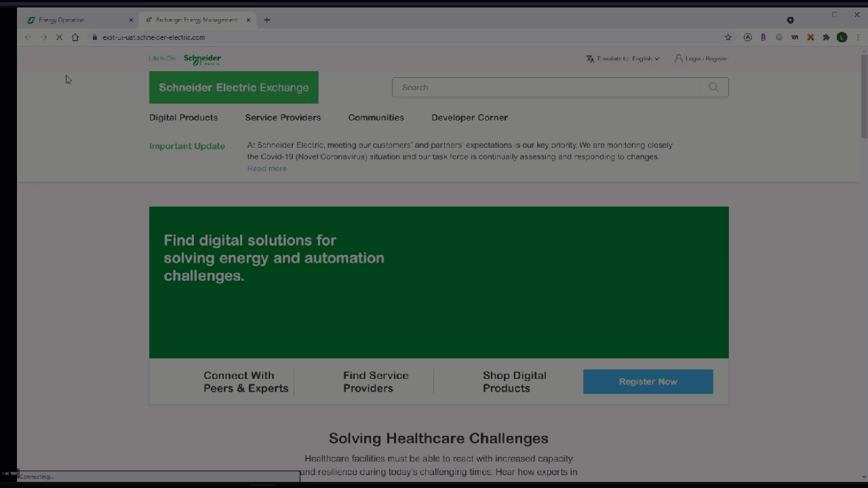Stop loading the page
The image size is (868, 488).
tap(59, 37)
